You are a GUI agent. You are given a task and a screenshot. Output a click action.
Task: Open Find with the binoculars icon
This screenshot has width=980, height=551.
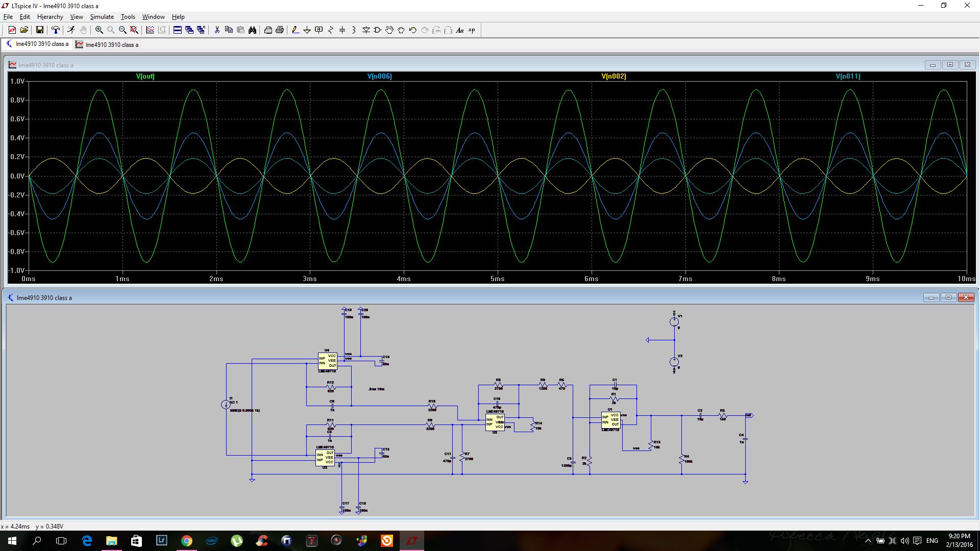point(252,30)
